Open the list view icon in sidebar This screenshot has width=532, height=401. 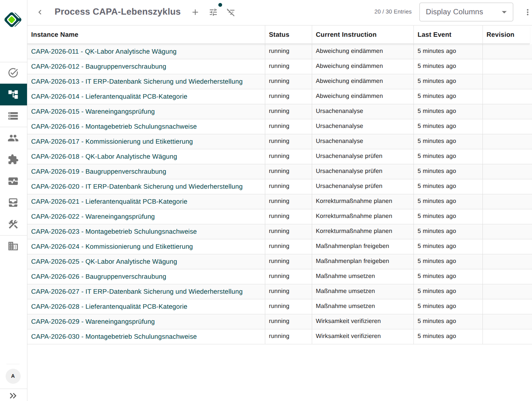click(13, 116)
